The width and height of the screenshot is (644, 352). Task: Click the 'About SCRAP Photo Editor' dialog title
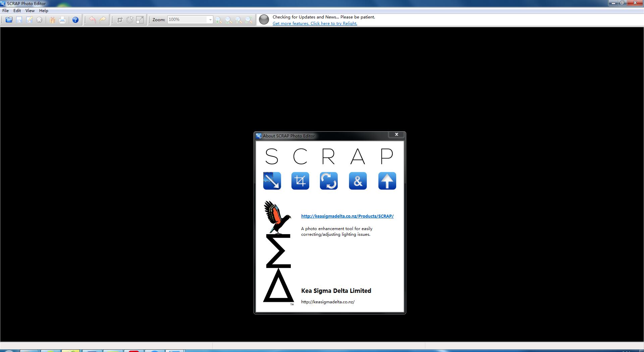pos(289,136)
